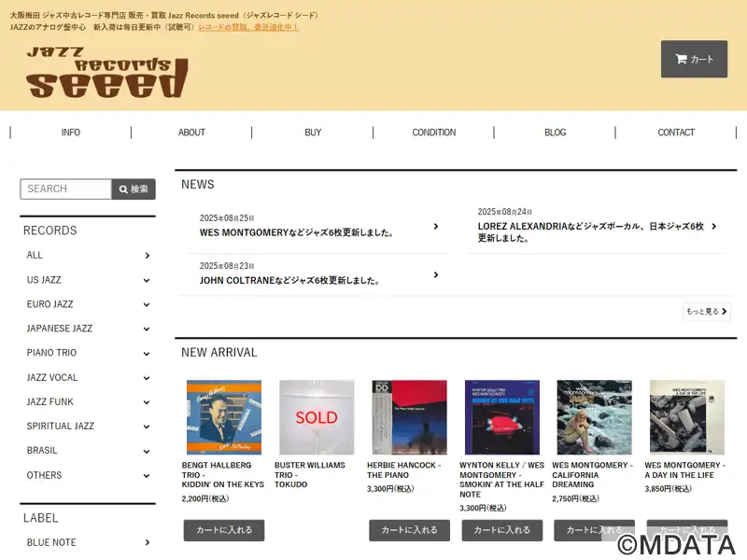Select BLUE NOTE label text

pyautogui.click(x=51, y=542)
